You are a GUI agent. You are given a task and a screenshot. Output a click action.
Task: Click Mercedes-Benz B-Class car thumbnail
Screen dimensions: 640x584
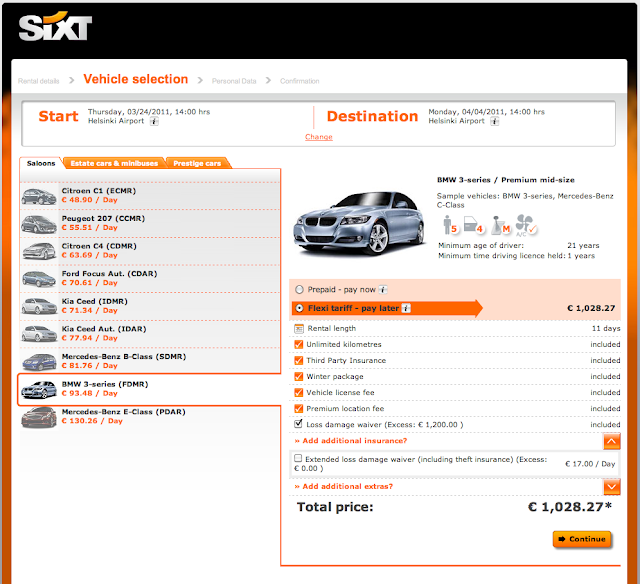(x=39, y=362)
